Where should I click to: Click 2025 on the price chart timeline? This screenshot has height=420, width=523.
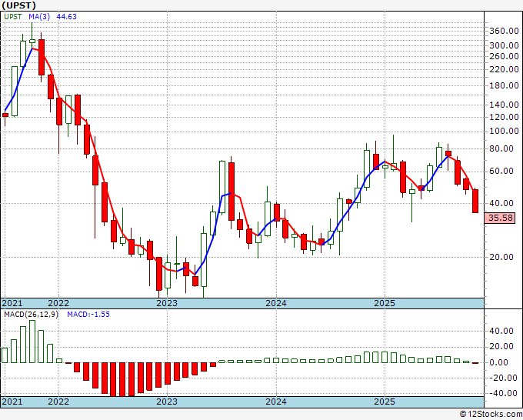(385, 303)
